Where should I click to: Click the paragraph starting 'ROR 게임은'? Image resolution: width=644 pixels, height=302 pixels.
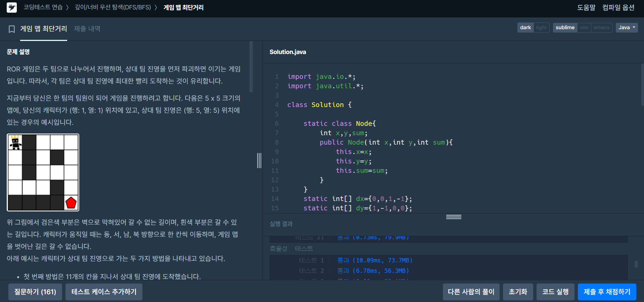124,75
